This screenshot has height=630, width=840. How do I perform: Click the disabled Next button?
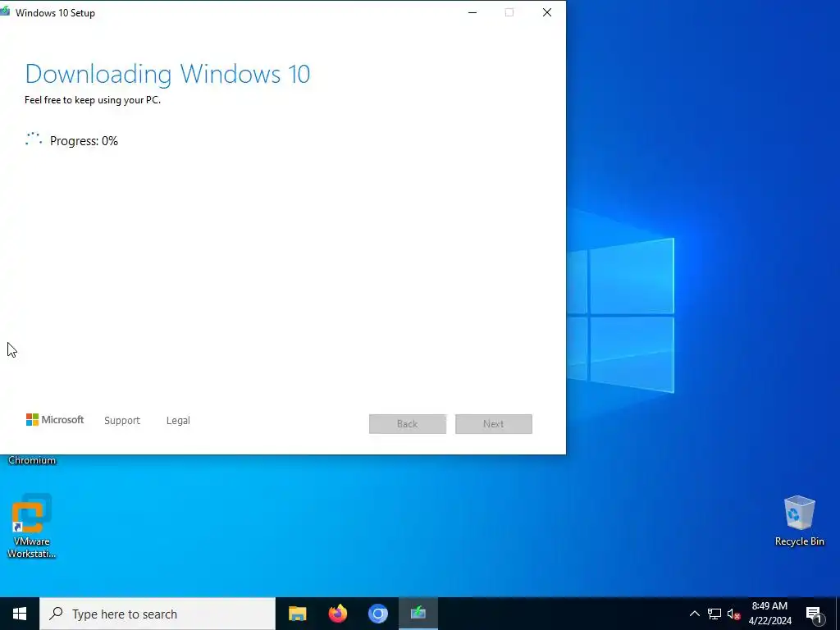pyautogui.click(x=493, y=424)
